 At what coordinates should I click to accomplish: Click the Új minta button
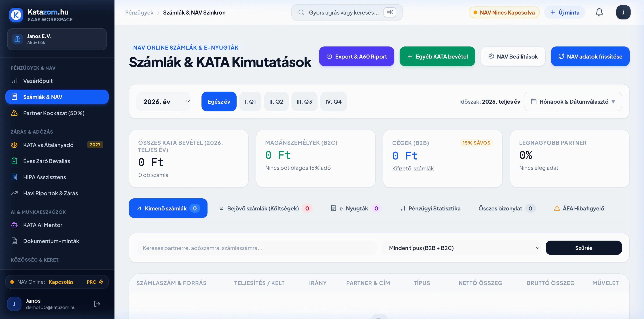[x=564, y=12]
